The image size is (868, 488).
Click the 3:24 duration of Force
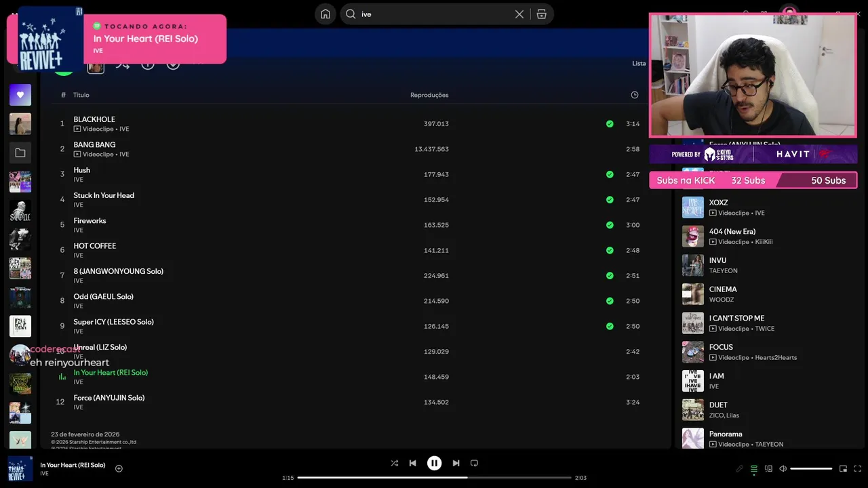click(633, 402)
